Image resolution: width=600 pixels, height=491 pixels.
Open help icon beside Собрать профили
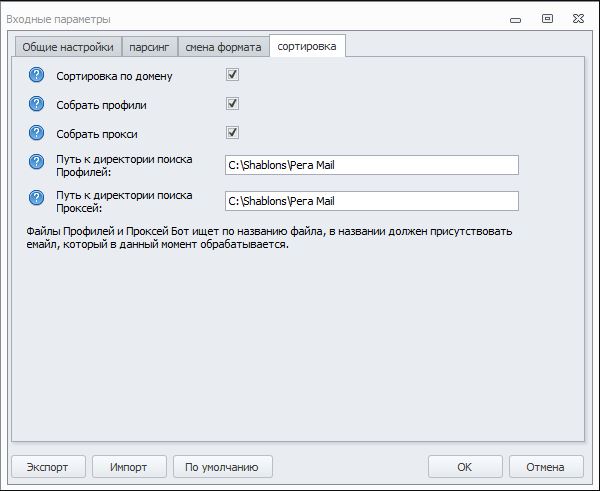click(36, 104)
